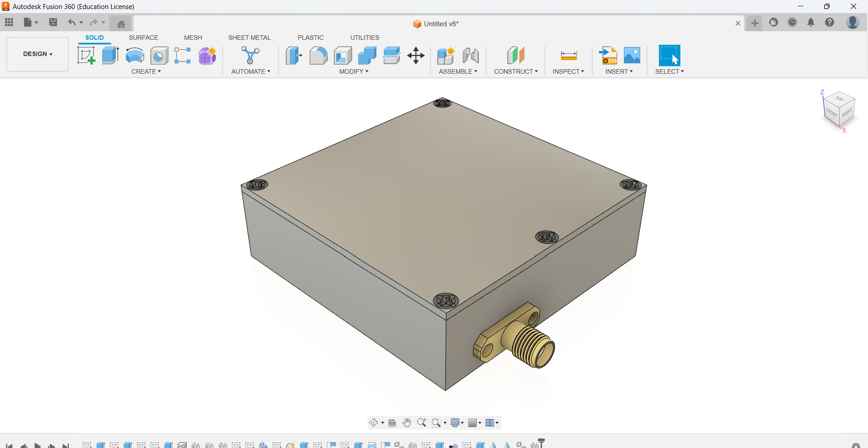Image resolution: width=868 pixels, height=448 pixels.
Task: Select the Revolve tool
Action: point(135,56)
